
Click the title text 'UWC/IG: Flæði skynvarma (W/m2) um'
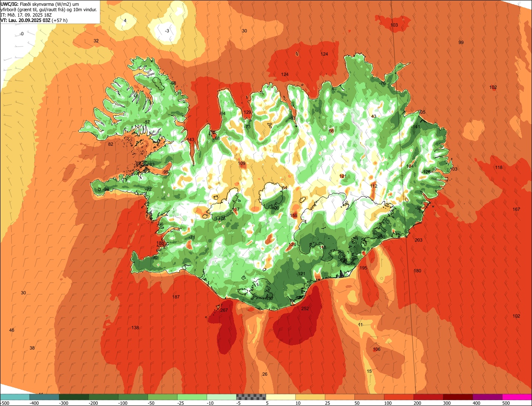tap(40, 4)
